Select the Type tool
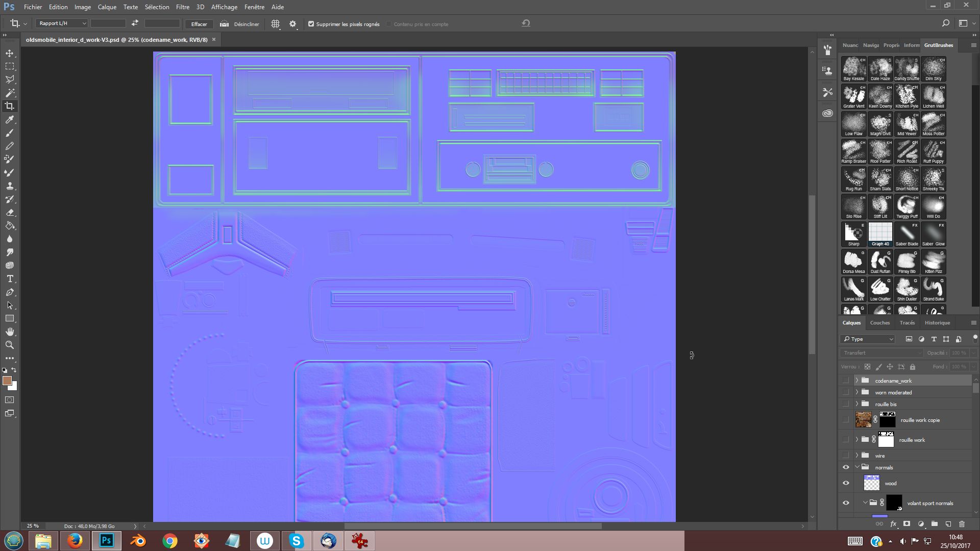Screen dimensions: 980x551 pyautogui.click(x=10, y=279)
